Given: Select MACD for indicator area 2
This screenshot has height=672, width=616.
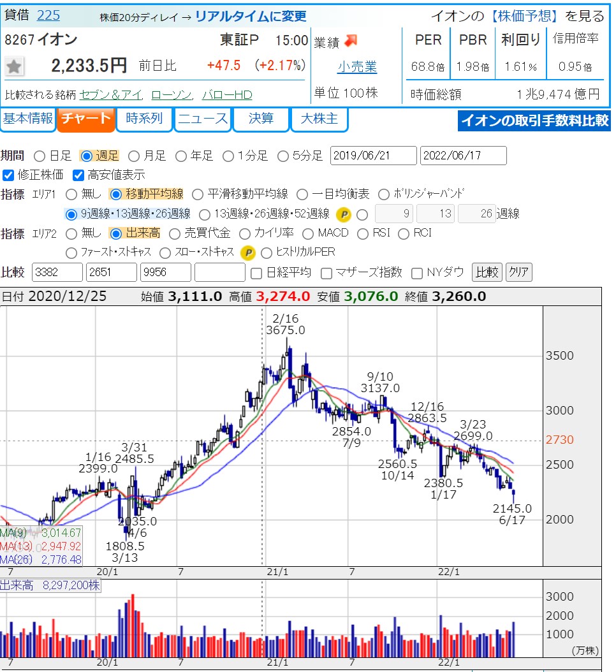Looking at the screenshot, I should 308,233.
